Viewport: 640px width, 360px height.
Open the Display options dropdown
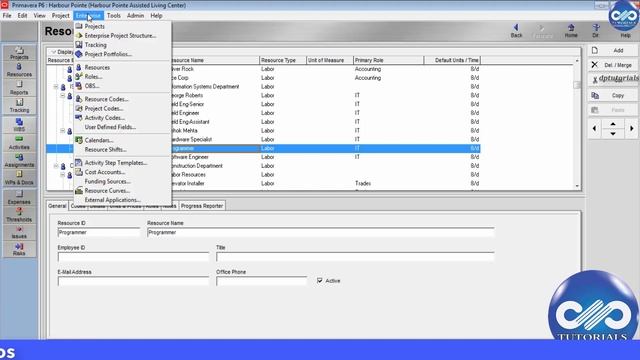(62, 52)
